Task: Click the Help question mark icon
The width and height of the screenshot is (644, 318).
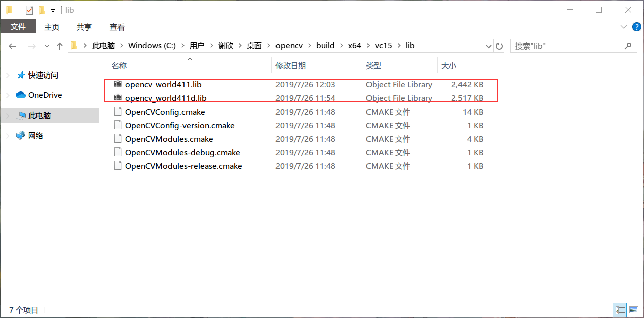Action: coord(637,27)
